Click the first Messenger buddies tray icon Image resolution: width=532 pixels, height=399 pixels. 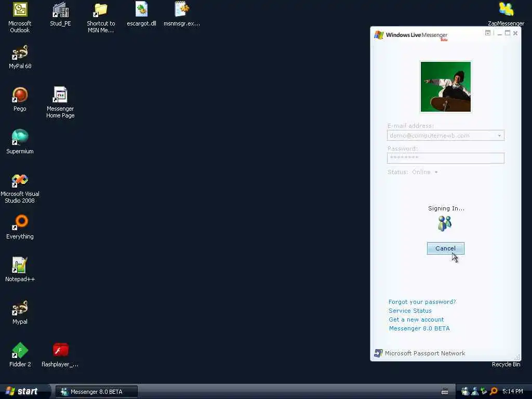pos(465,392)
